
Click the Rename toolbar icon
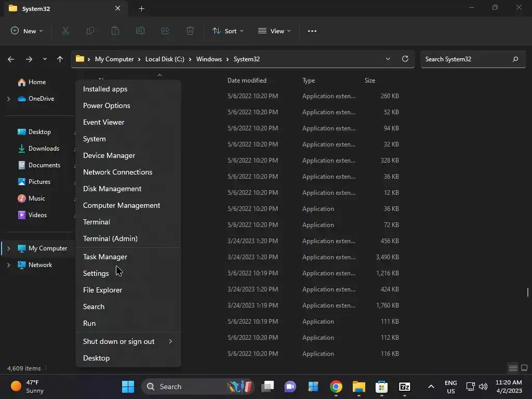(140, 31)
